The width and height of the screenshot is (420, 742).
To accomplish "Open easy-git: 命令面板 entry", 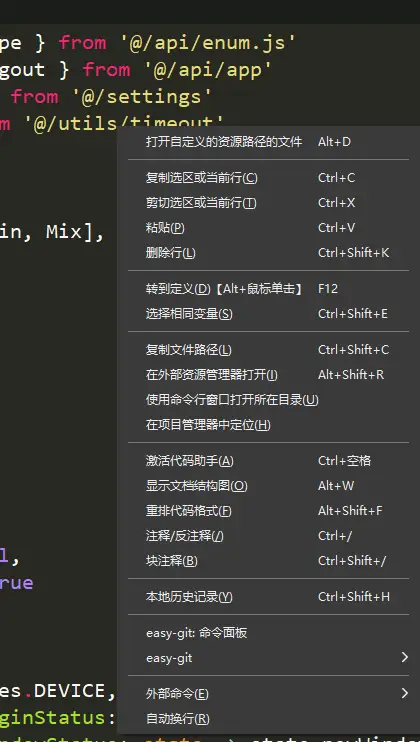I will (x=268, y=633).
